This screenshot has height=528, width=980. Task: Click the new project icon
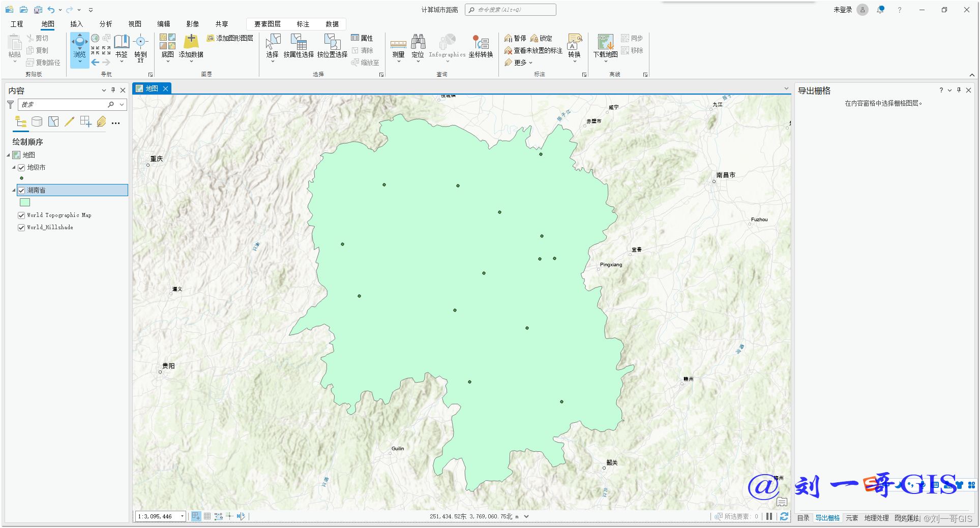(x=10, y=10)
